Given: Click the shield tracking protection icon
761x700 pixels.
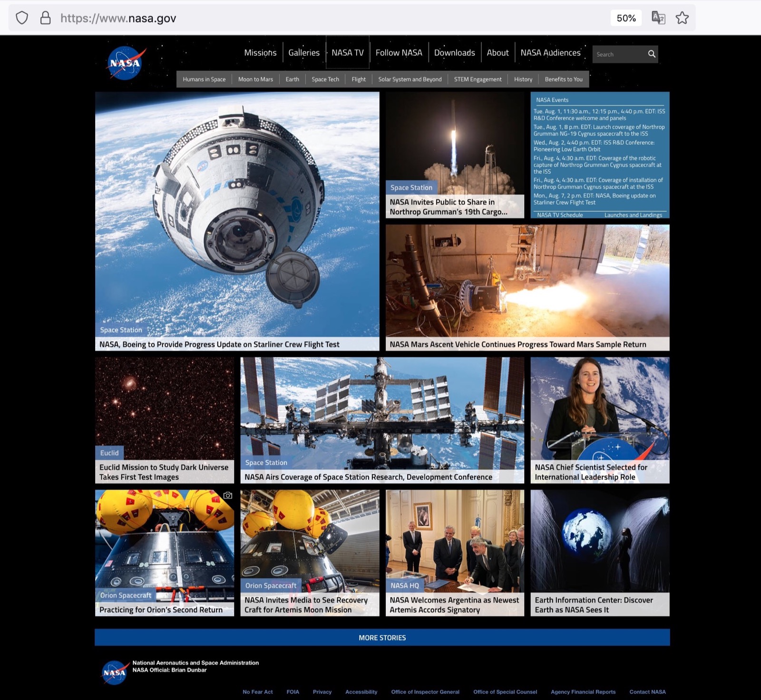Looking at the screenshot, I should click(22, 18).
